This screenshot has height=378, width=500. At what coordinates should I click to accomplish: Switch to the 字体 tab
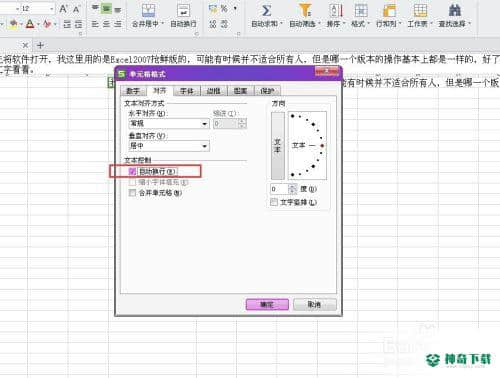pos(187,91)
